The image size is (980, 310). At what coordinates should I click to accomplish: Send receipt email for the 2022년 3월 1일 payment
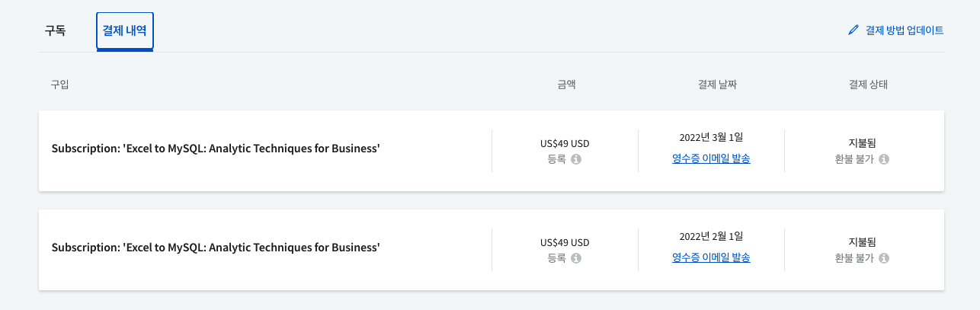click(711, 158)
